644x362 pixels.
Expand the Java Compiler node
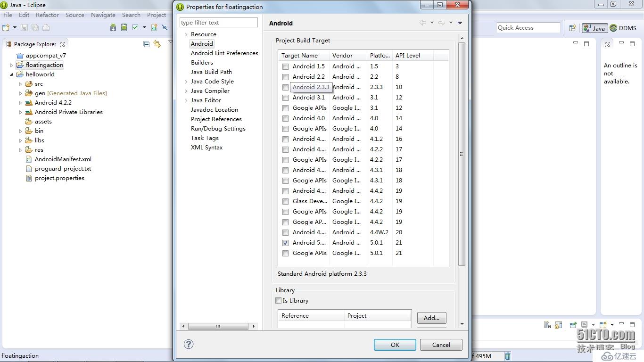click(x=186, y=91)
